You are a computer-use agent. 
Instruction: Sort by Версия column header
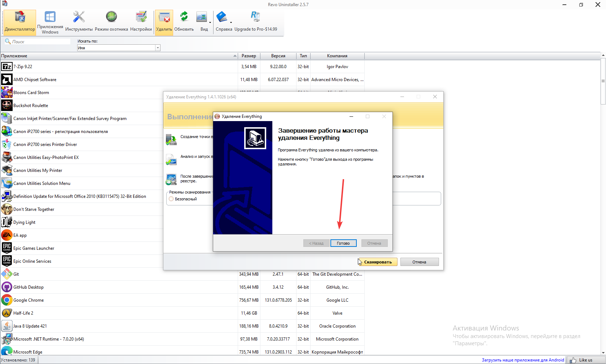click(x=278, y=56)
